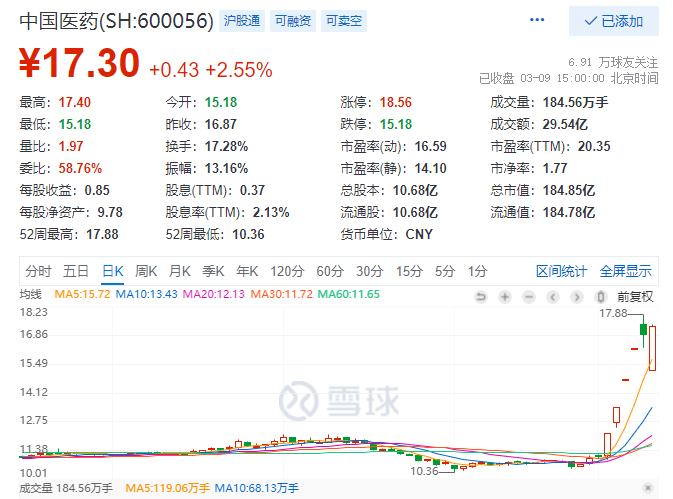Viewport: 673px width, 499px height.
Task: Click the MA60:11.65 indicator label
Action: pyautogui.click(x=349, y=294)
